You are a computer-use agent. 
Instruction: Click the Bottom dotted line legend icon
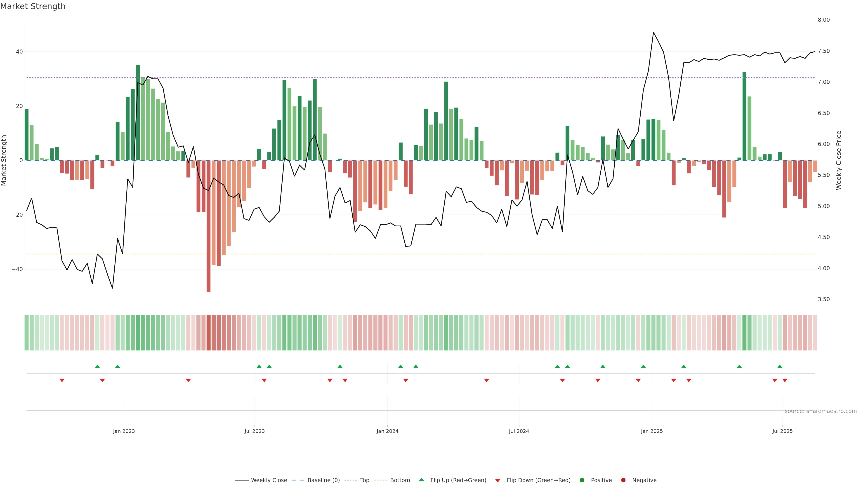click(380, 480)
